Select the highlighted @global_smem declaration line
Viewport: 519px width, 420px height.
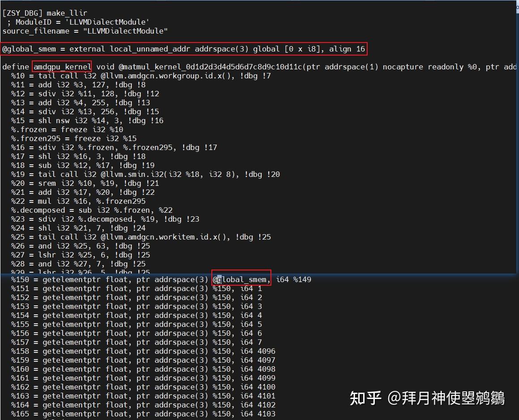(184, 49)
